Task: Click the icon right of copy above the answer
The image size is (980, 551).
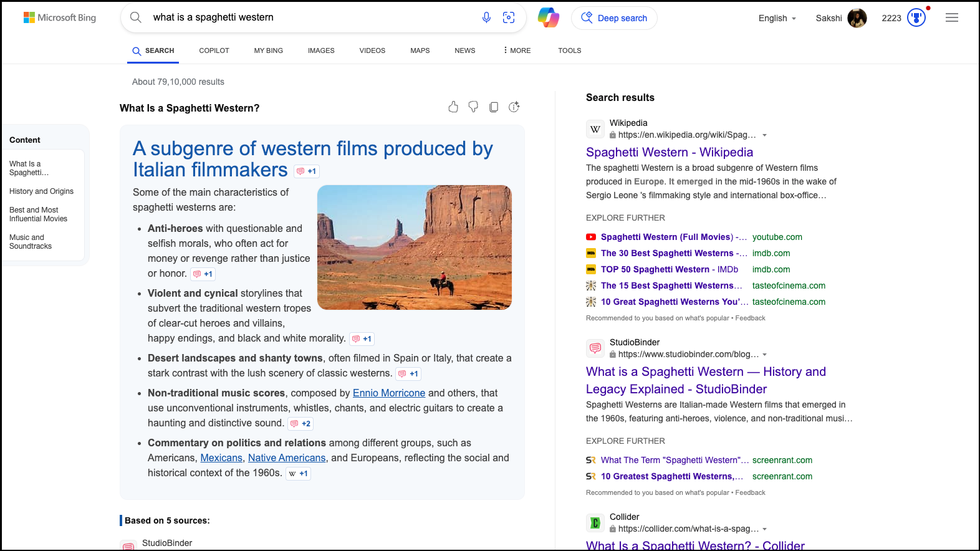Action: point(514,107)
